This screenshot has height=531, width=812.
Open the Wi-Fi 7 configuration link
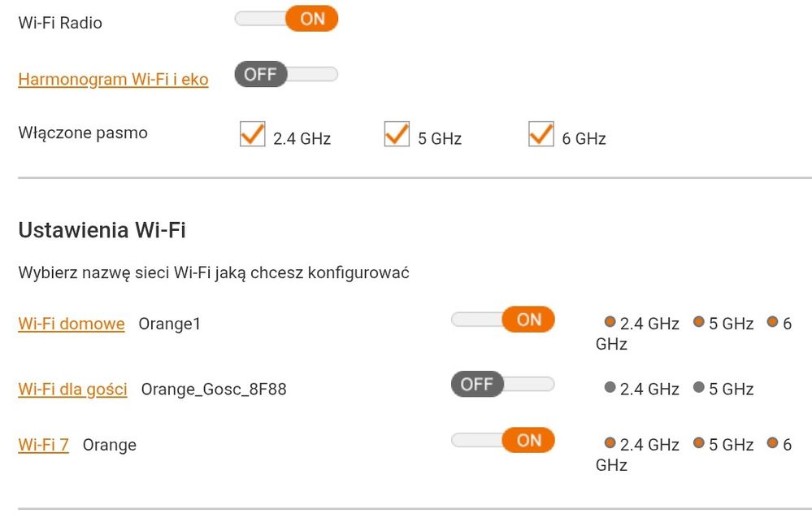[42, 445]
